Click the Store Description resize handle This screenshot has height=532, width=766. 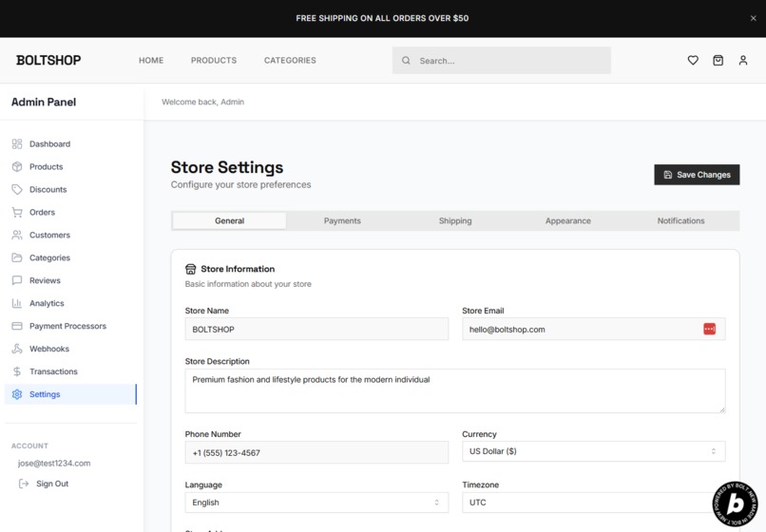(722, 409)
